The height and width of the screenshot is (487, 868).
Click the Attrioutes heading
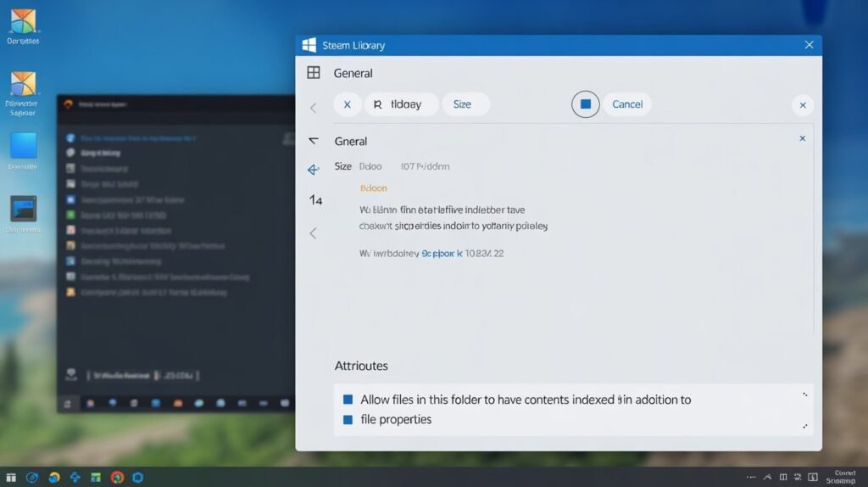(361, 366)
